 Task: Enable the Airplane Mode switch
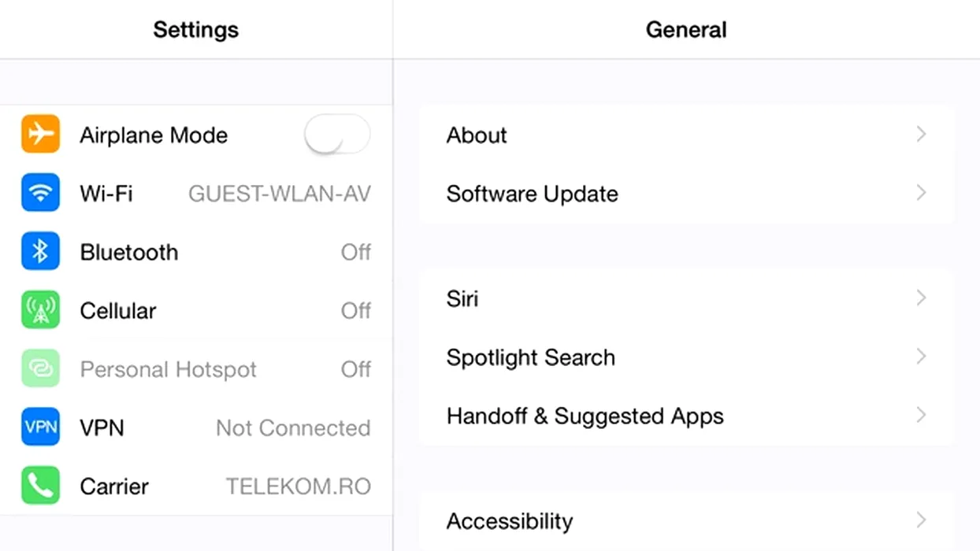[x=337, y=135]
